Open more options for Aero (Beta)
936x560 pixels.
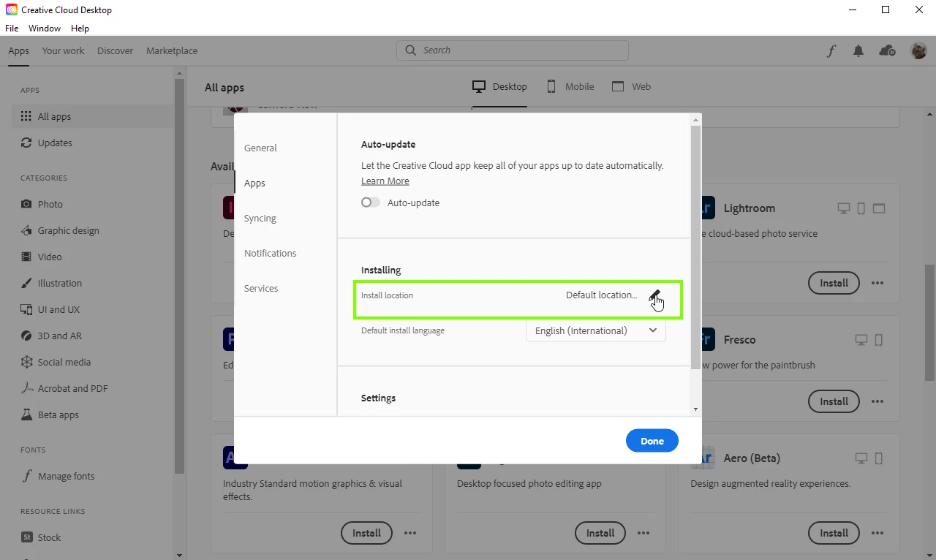point(877,533)
